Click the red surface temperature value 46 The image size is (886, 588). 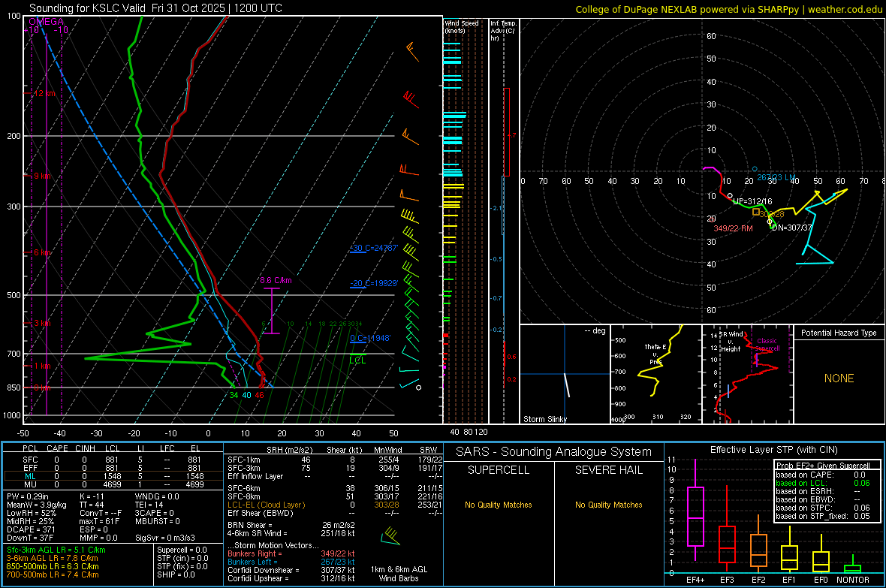[259, 395]
